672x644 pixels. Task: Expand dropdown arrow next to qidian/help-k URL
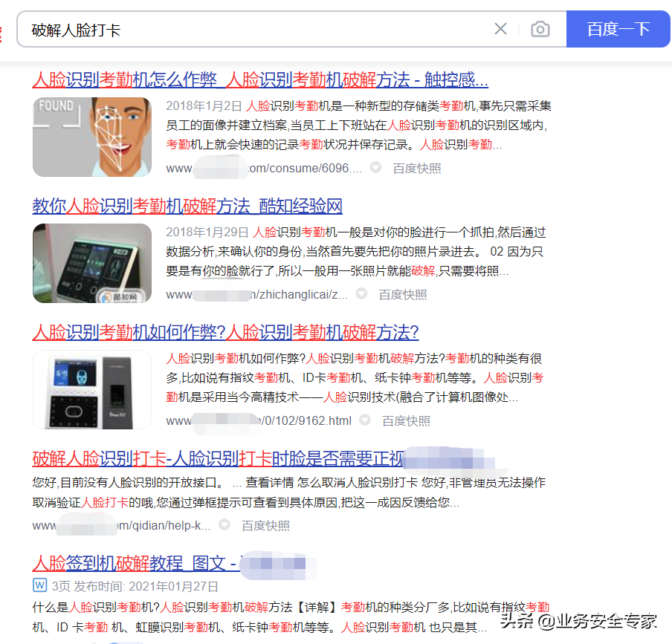coord(224,524)
